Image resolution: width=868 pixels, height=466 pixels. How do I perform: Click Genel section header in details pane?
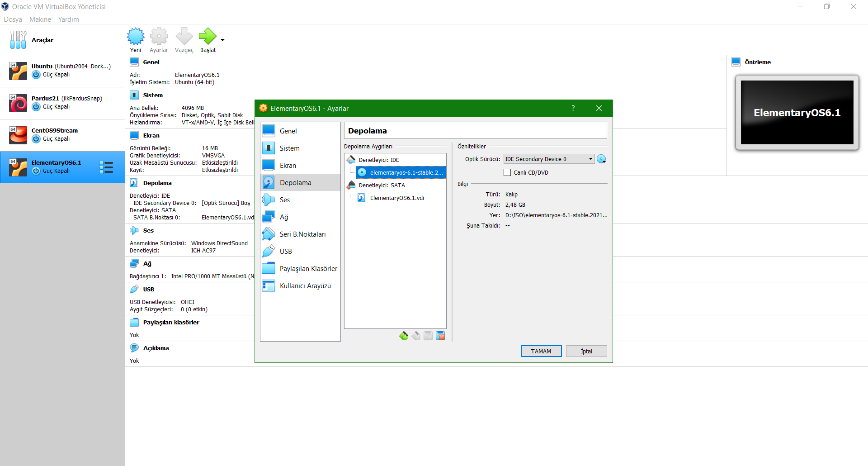point(151,62)
